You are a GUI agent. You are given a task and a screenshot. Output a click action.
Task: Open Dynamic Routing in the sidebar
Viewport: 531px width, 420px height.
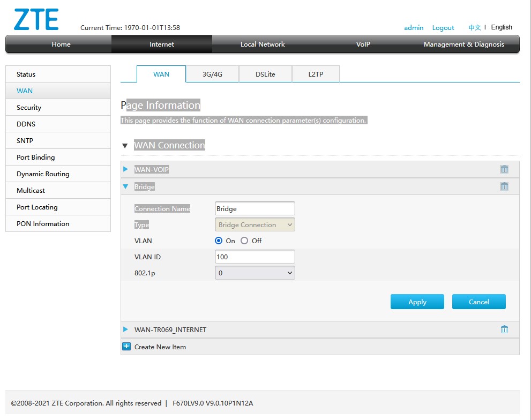pos(58,174)
